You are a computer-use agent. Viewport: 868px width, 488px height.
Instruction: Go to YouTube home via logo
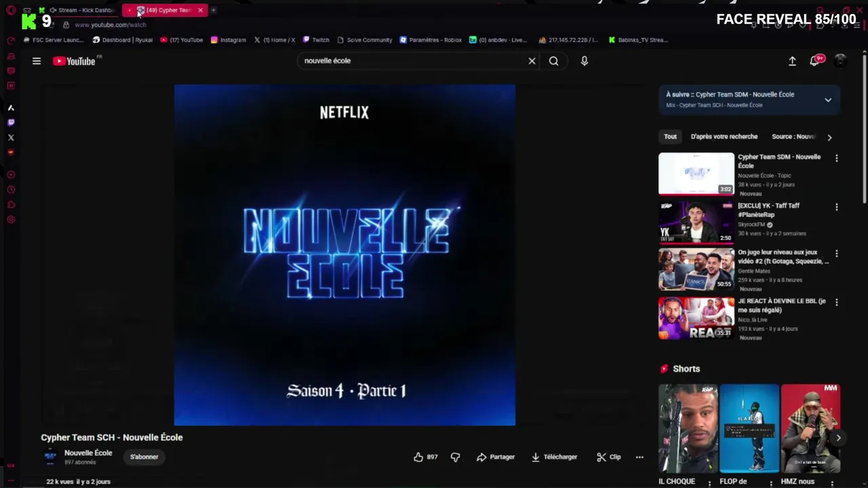point(74,61)
